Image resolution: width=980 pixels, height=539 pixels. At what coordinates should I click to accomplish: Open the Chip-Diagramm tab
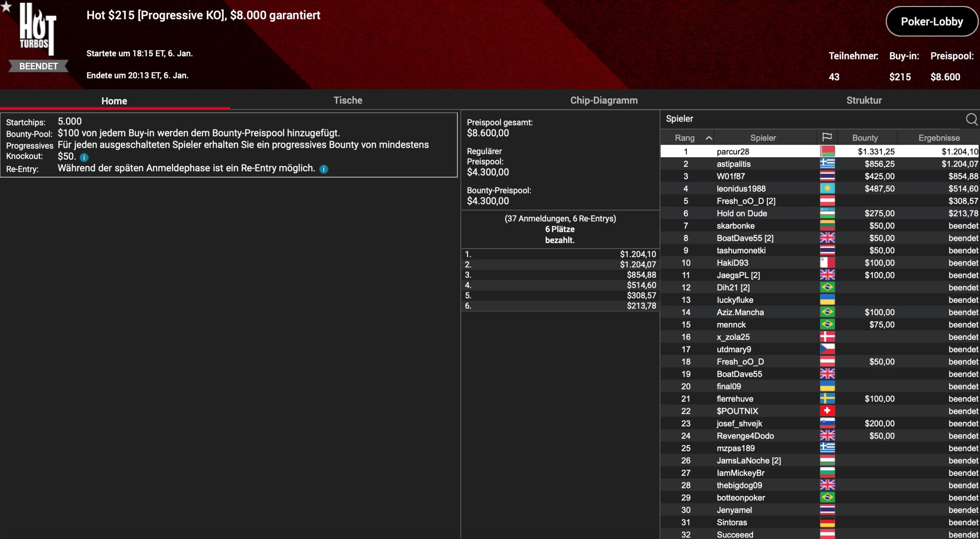click(x=604, y=100)
